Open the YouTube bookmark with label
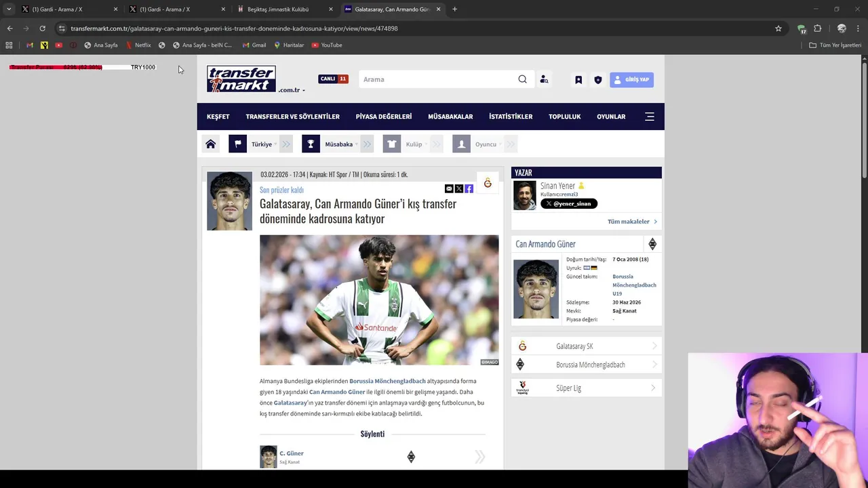Viewport: 868px width, 488px height. point(327,45)
